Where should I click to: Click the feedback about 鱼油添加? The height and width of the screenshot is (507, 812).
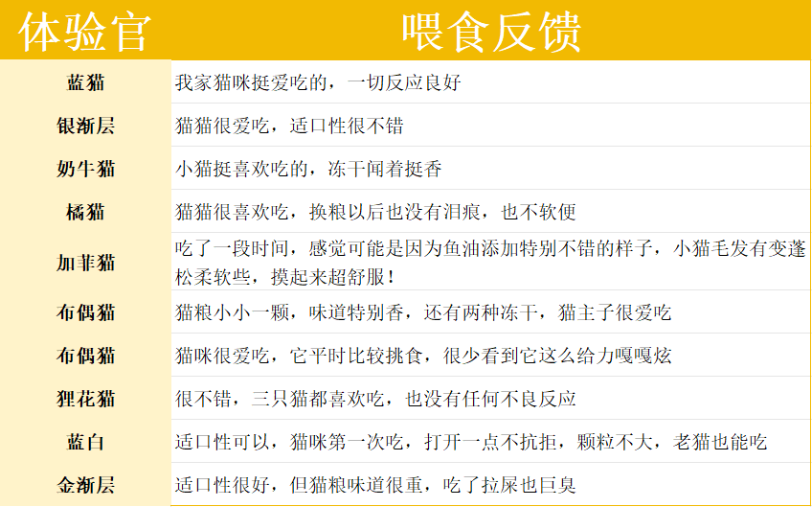point(490,262)
